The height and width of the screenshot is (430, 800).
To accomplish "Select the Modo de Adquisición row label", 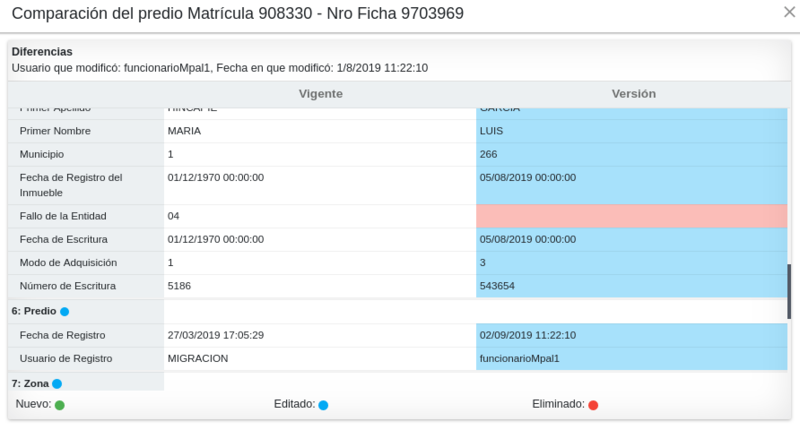I will tap(68, 263).
